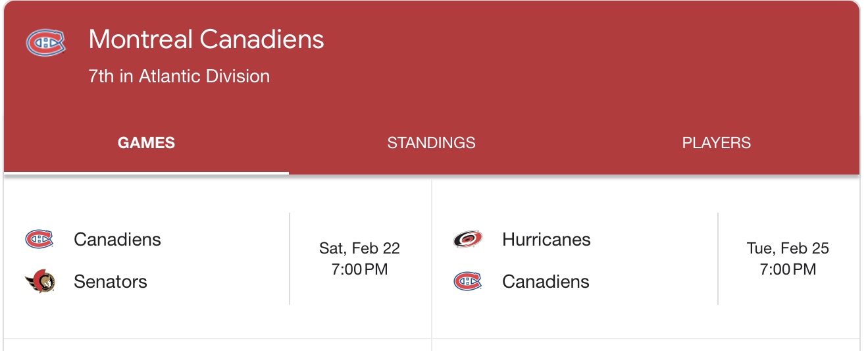
Task: Click the Canadiens logo in the Senators matchup
Action: [39, 239]
